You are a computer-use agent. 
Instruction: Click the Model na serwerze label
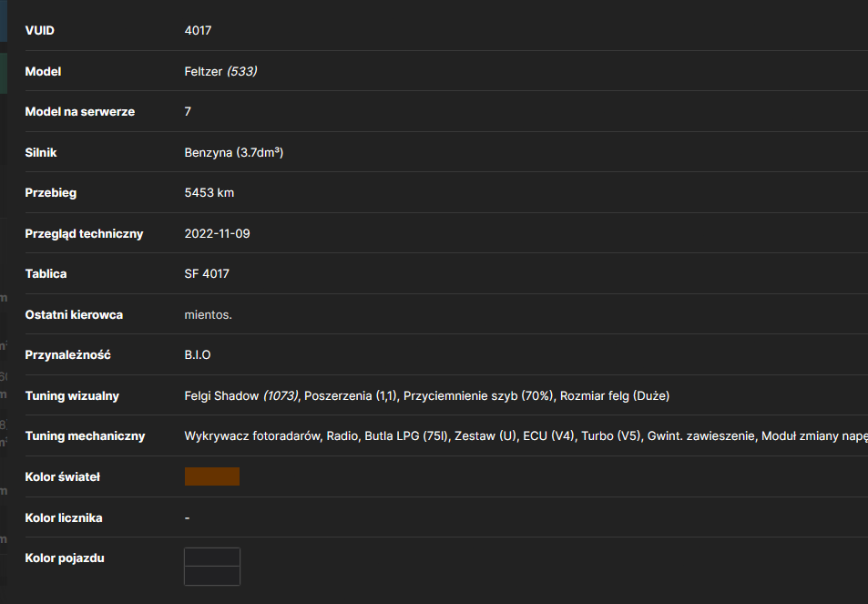tap(80, 112)
